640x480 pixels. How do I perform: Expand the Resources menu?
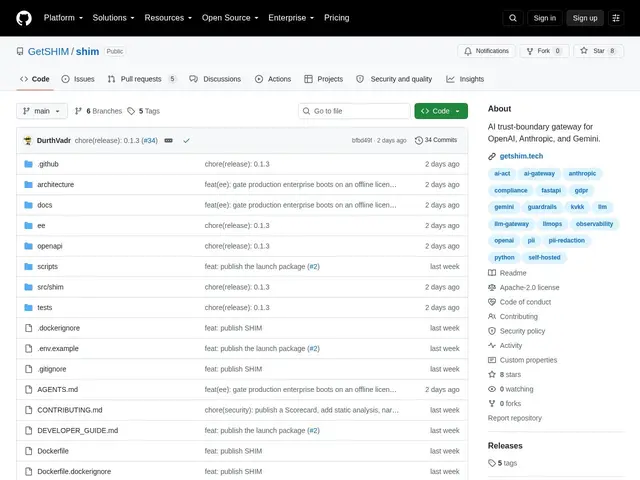pos(168,18)
